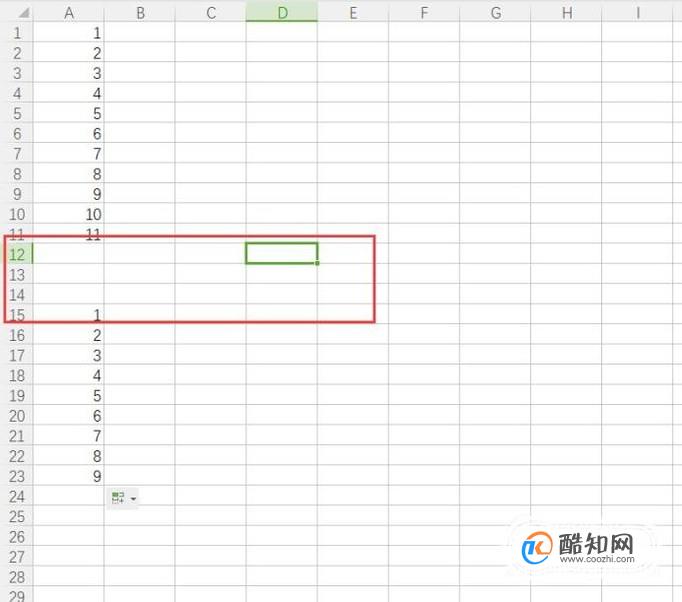Select row 23 header

(x=17, y=476)
